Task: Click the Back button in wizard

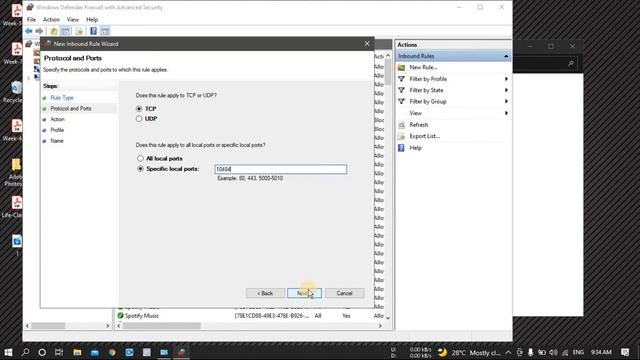Action: coord(265,293)
